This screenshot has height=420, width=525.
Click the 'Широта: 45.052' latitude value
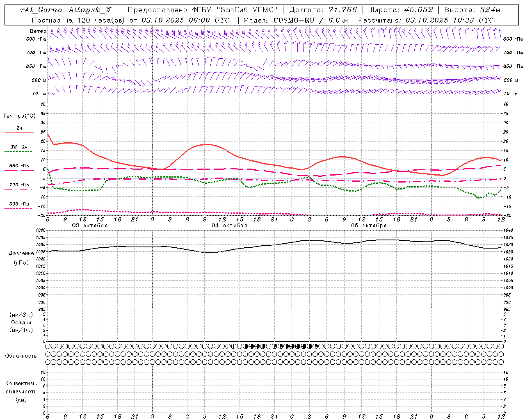[x=400, y=10]
